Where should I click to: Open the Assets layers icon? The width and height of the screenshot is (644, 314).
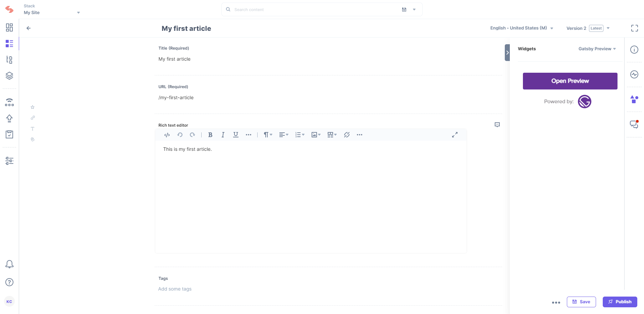coord(9,76)
